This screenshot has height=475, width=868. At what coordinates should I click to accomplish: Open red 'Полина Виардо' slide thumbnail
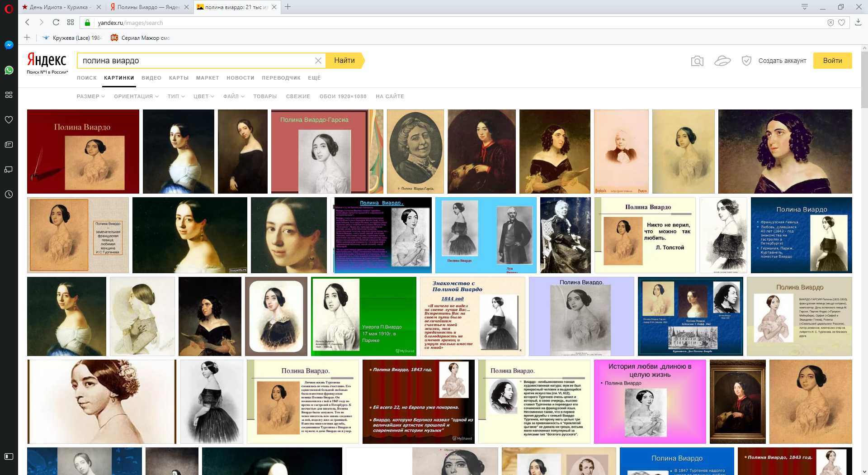(x=83, y=152)
